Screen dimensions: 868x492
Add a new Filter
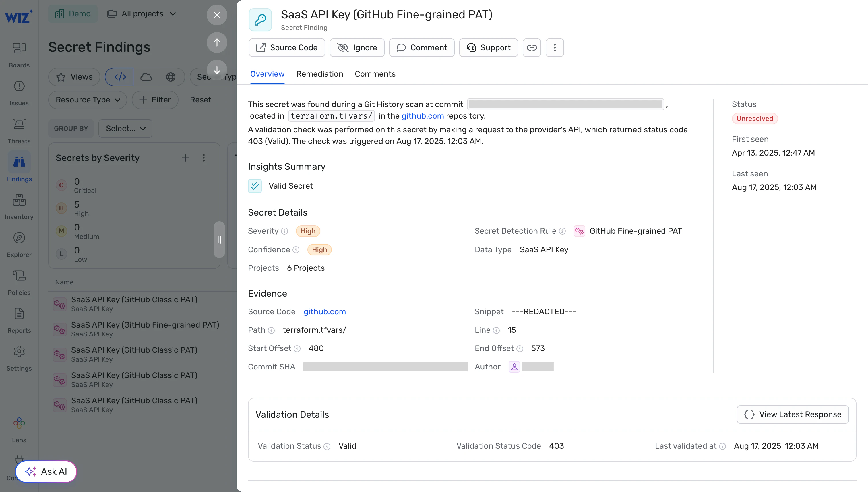point(155,100)
